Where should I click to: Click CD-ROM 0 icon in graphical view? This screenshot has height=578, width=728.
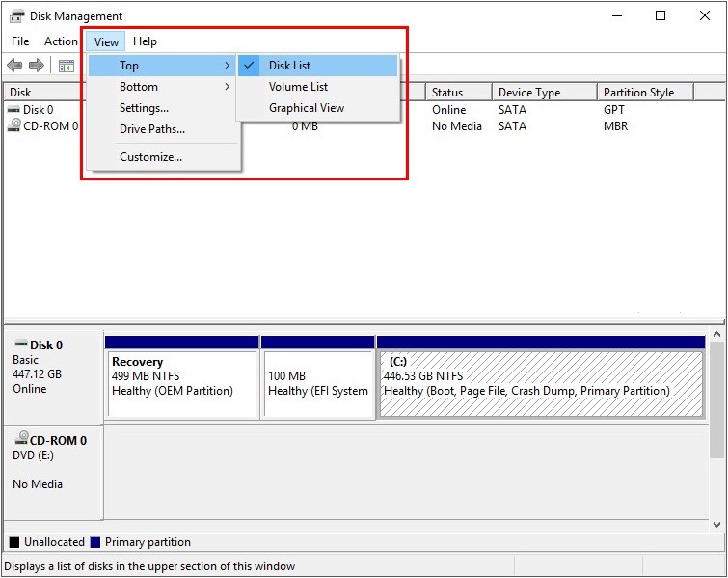pyautogui.click(x=19, y=440)
